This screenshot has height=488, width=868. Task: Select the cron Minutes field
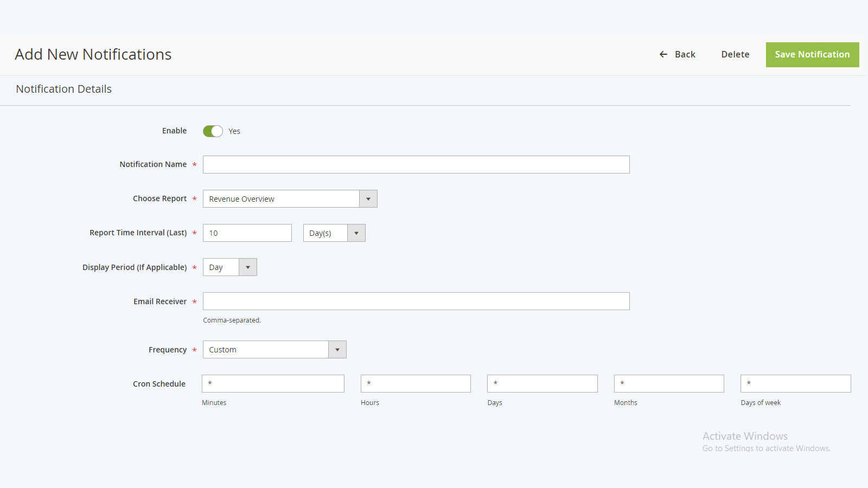tap(273, 384)
